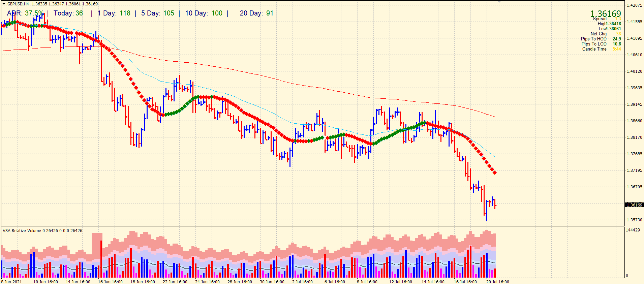Click the black current price tag 1.36169 on axis
Screen dimensions: 644x284
pos(634,205)
